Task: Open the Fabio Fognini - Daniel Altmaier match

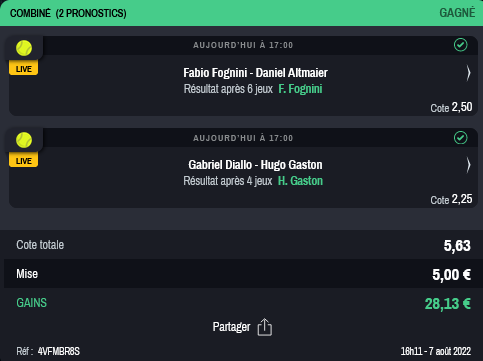Action: tap(255, 73)
